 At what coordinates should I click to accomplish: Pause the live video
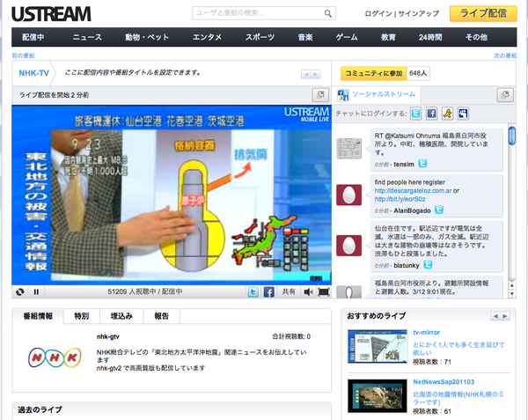pos(36,291)
